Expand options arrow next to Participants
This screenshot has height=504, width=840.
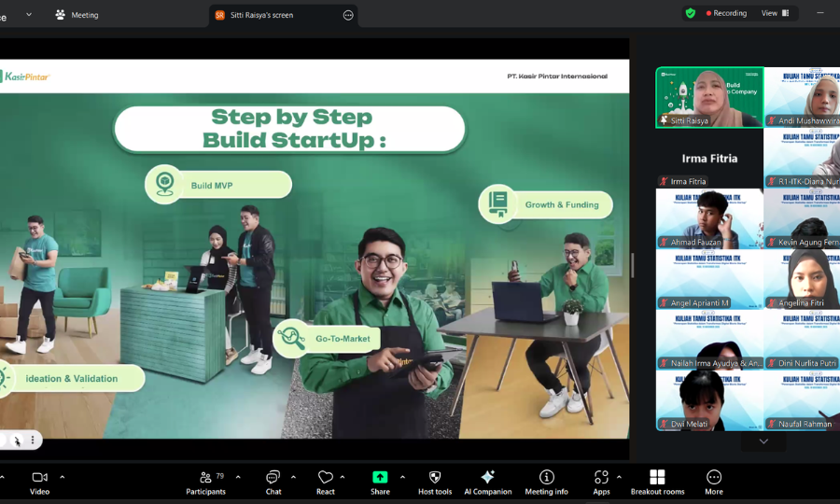238,477
